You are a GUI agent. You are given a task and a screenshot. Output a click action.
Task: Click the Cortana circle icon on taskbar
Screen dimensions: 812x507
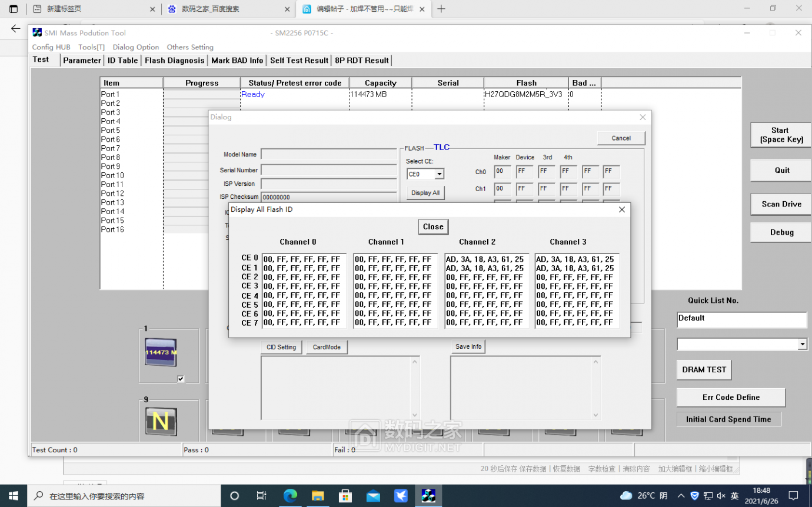[x=234, y=496]
